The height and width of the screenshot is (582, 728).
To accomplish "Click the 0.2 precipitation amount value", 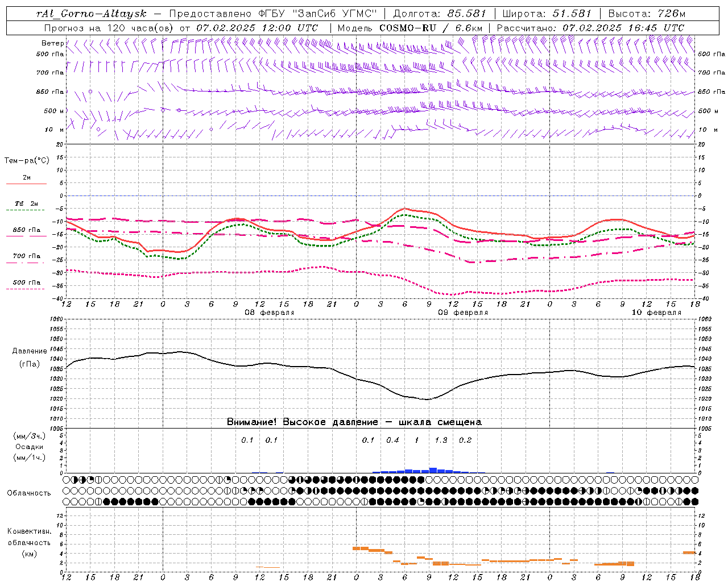I will tap(465, 440).
